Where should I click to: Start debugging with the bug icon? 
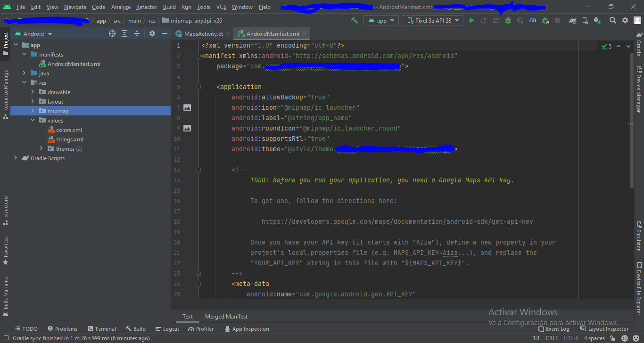pos(508,20)
